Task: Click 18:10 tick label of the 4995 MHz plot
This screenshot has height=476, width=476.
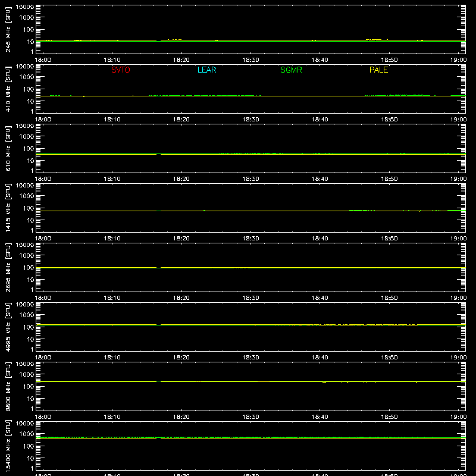Action: [x=112, y=358]
